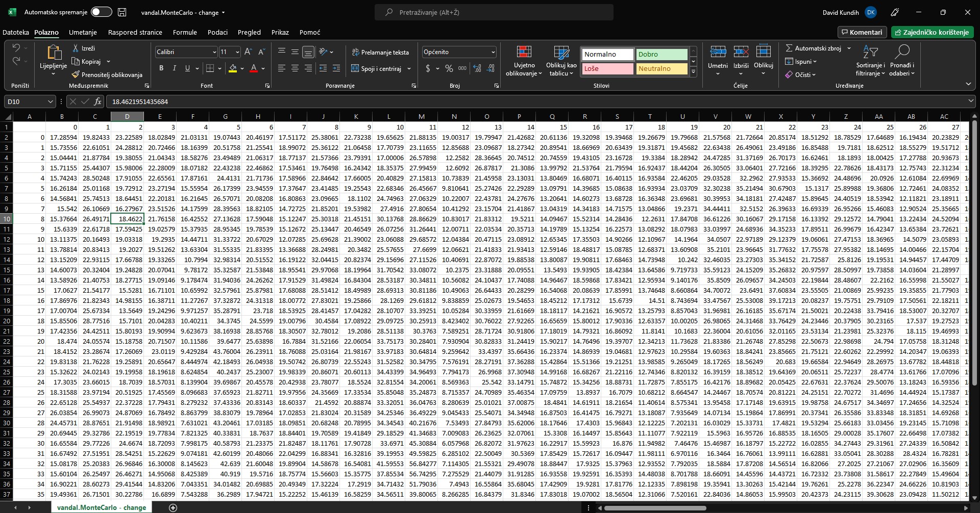Apply the Dobro green cell style
Image resolution: width=980 pixels, height=513 pixels.
point(661,54)
